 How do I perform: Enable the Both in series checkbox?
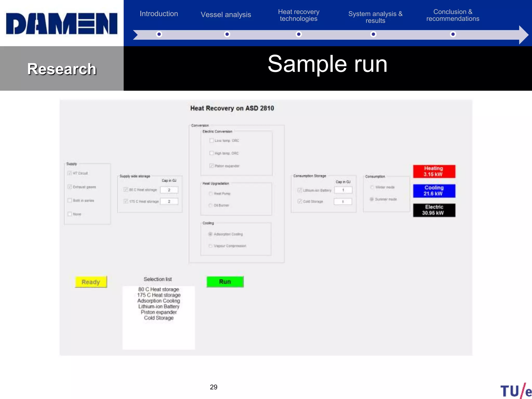click(70, 201)
